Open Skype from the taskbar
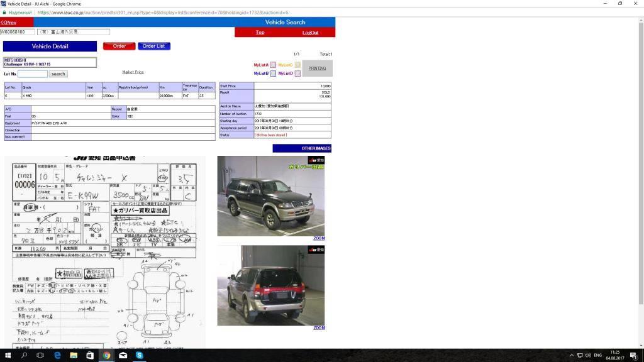This screenshot has width=644, height=362. click(140, 355)
